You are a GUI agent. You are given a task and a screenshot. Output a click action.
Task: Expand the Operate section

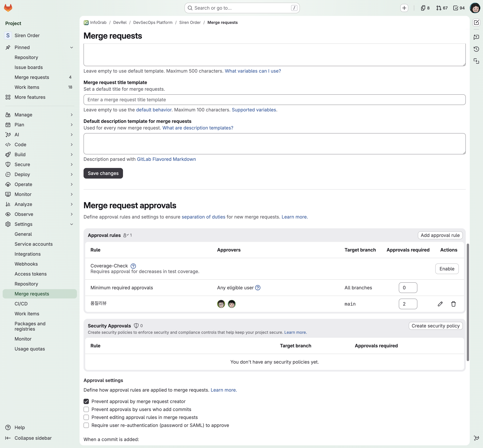(x=40, y=184)
